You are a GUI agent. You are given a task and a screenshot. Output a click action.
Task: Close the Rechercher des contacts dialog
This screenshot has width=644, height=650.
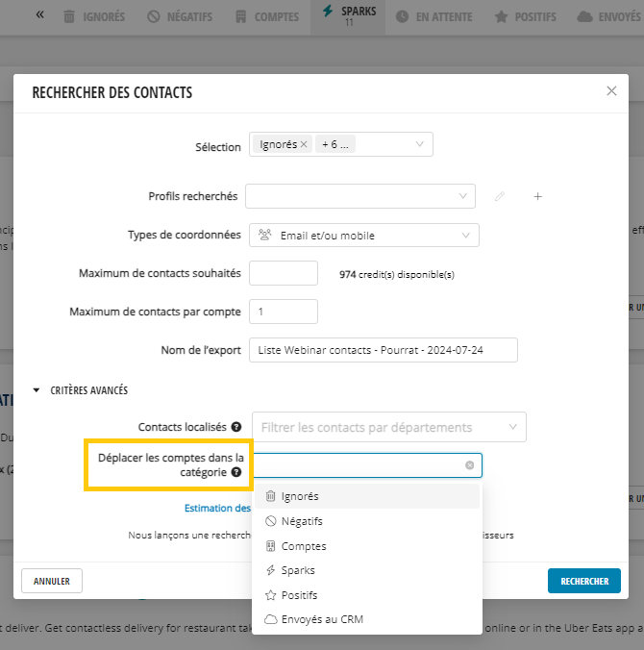pos(611,90)
